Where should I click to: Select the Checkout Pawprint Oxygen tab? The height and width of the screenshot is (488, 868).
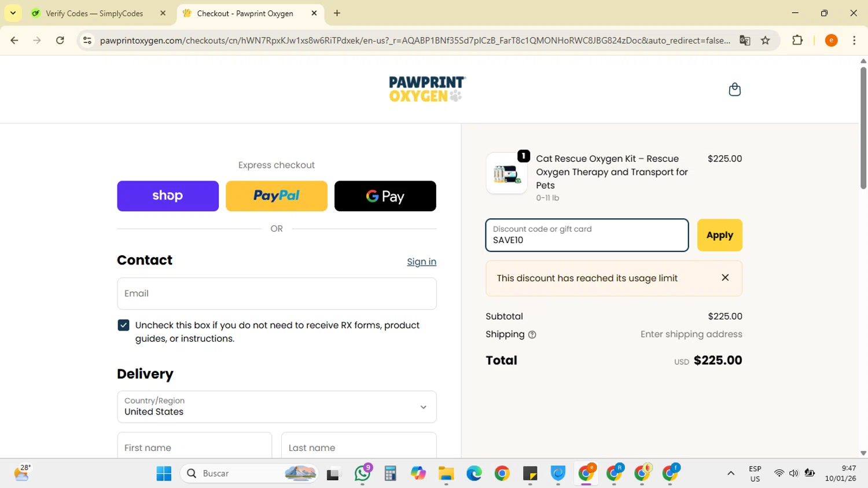coord(245,13)
